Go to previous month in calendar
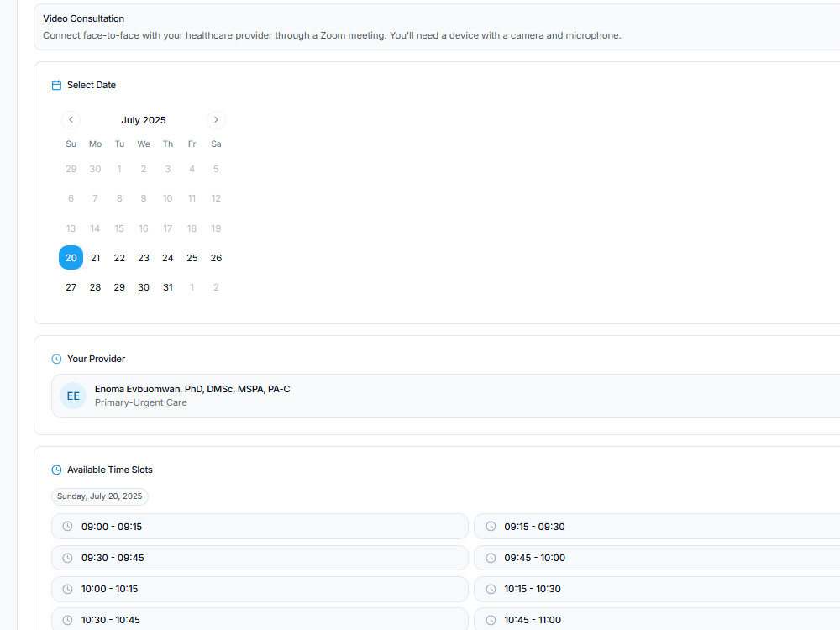 click(71, 120)
